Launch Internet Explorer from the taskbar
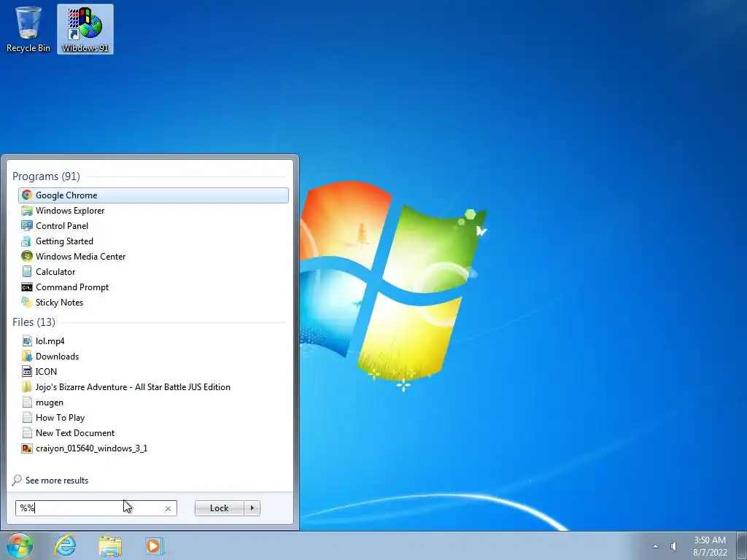The image size is (747, 560). click(65, 545)
